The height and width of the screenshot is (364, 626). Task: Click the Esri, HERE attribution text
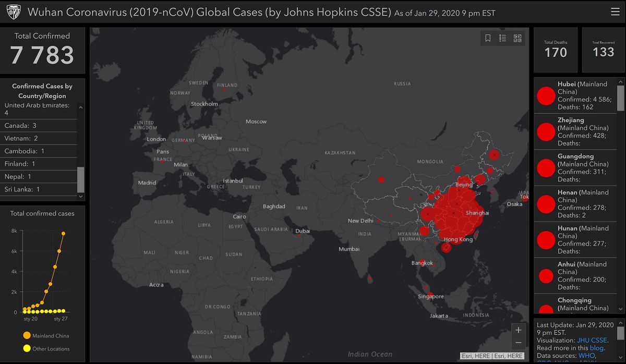click(x=492, y=356)
